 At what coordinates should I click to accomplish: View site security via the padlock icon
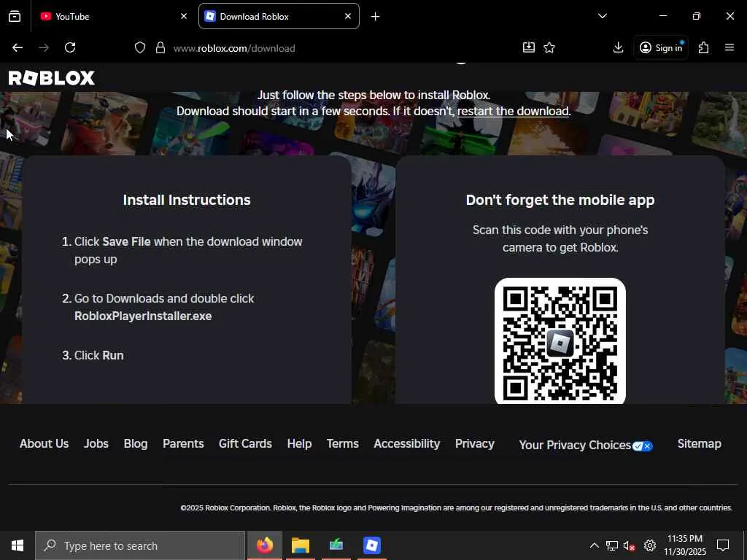click(160, 47)
